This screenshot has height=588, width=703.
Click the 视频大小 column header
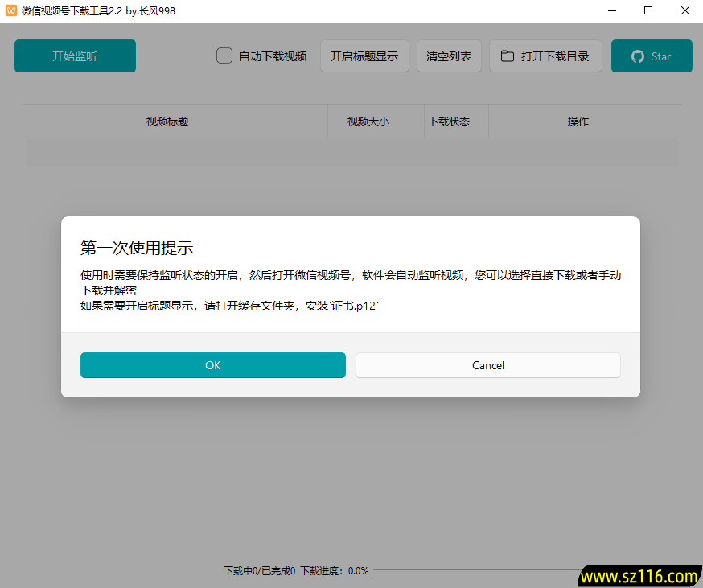(x=368, y=121)
